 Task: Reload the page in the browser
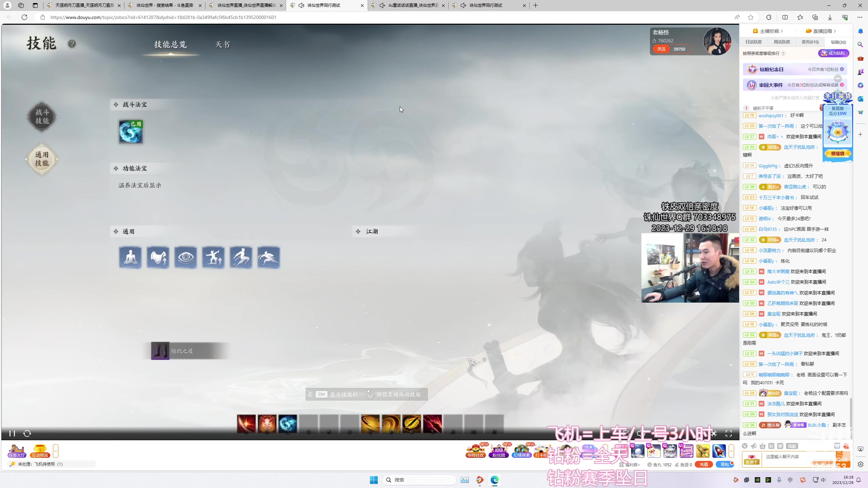[x=24, y=17]
